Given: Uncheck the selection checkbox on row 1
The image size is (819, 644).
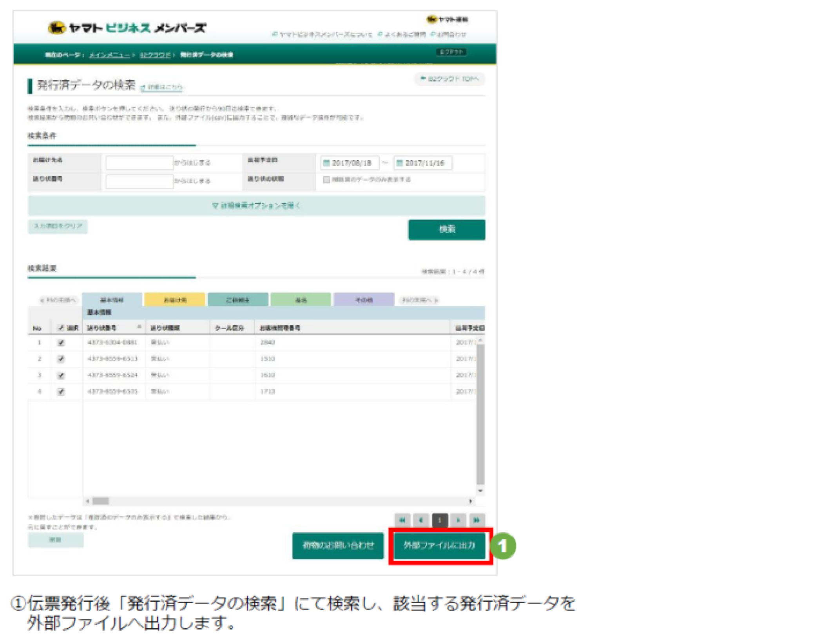Looking at the screenshot, I should pos(60,342).
